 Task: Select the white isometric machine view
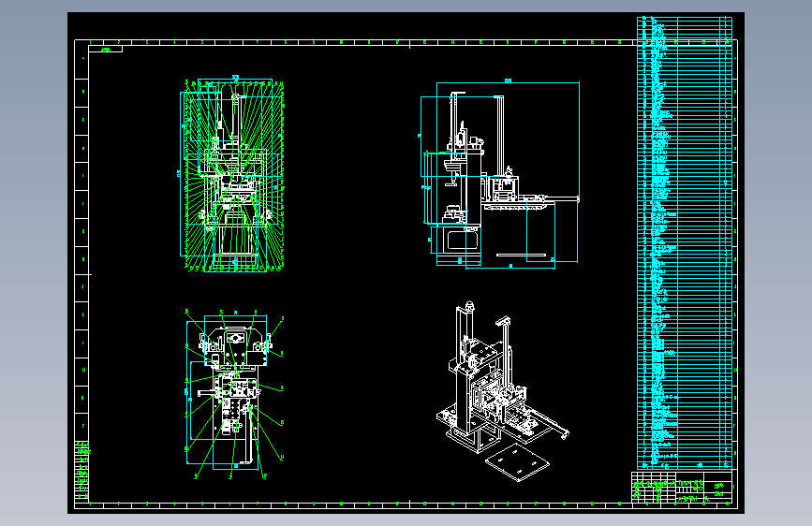[502, 391]
